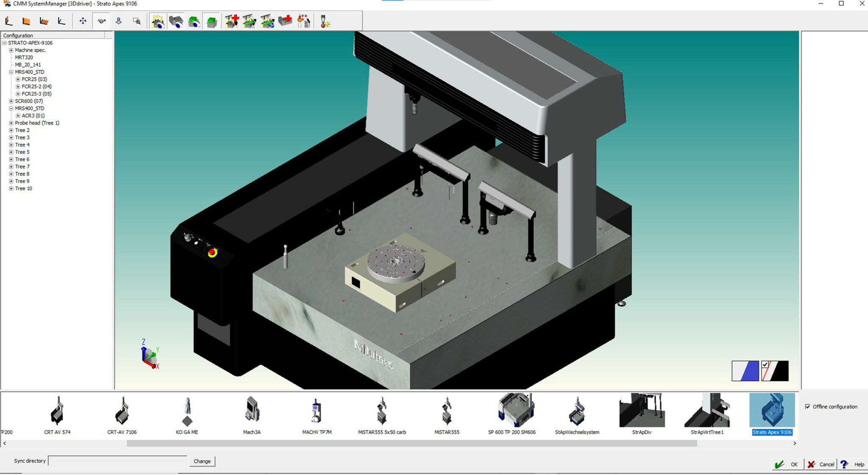
Task: Collapse the STRATO-APEX-9106 root node
Action: pos(4,43)
